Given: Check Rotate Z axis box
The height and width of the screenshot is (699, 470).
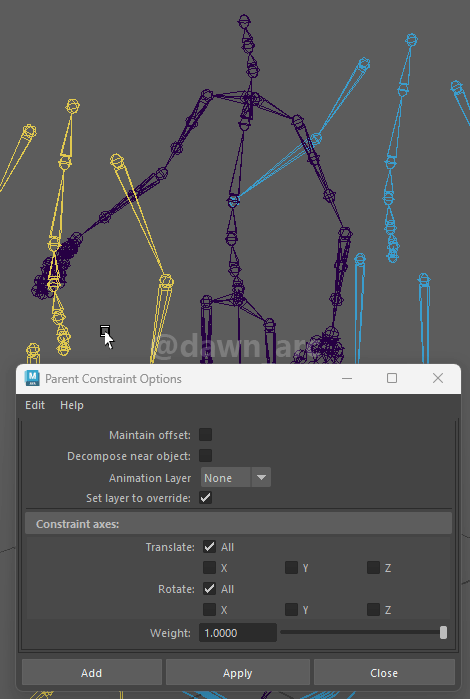Looking at the screenshot, I should (x=373, y=609).
